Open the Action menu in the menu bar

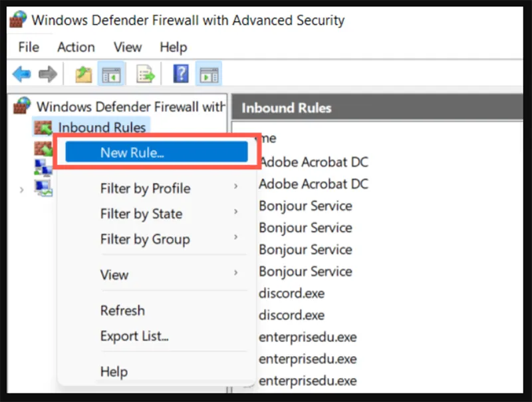(x=76, y=47)
